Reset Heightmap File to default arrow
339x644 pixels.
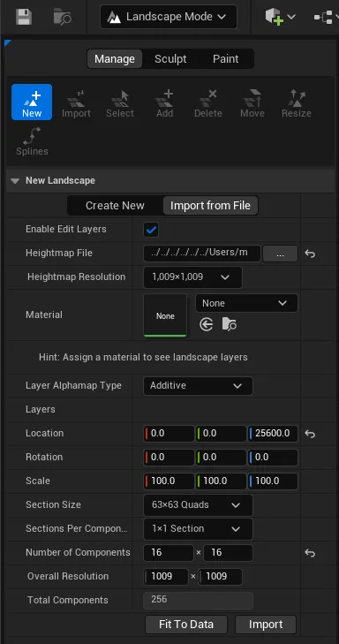click(x=310, y=254)
